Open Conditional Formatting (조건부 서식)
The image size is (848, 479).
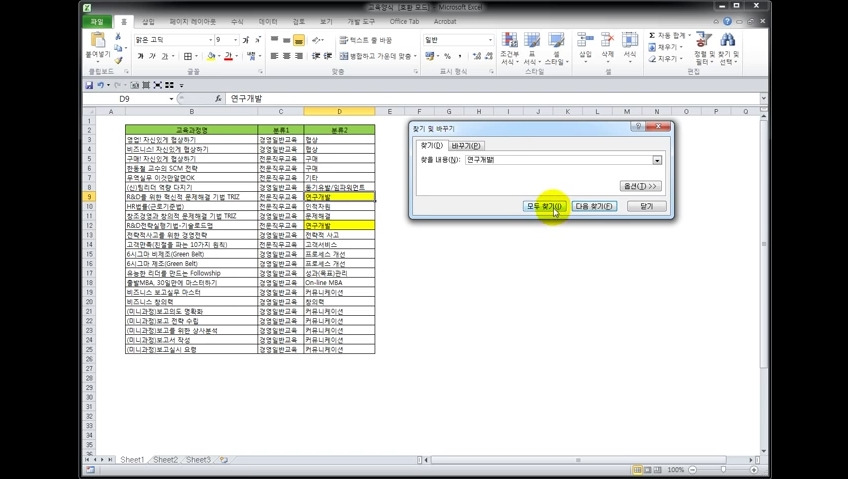pyautogui.click(x=509, y=49)
